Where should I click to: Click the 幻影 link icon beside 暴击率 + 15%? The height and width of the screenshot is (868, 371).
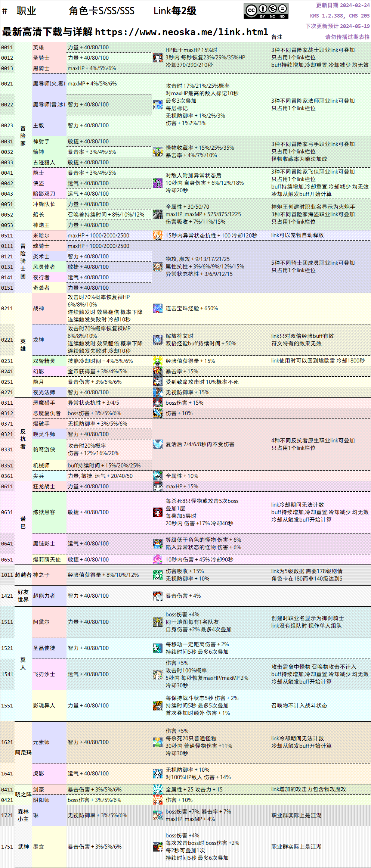158,371
